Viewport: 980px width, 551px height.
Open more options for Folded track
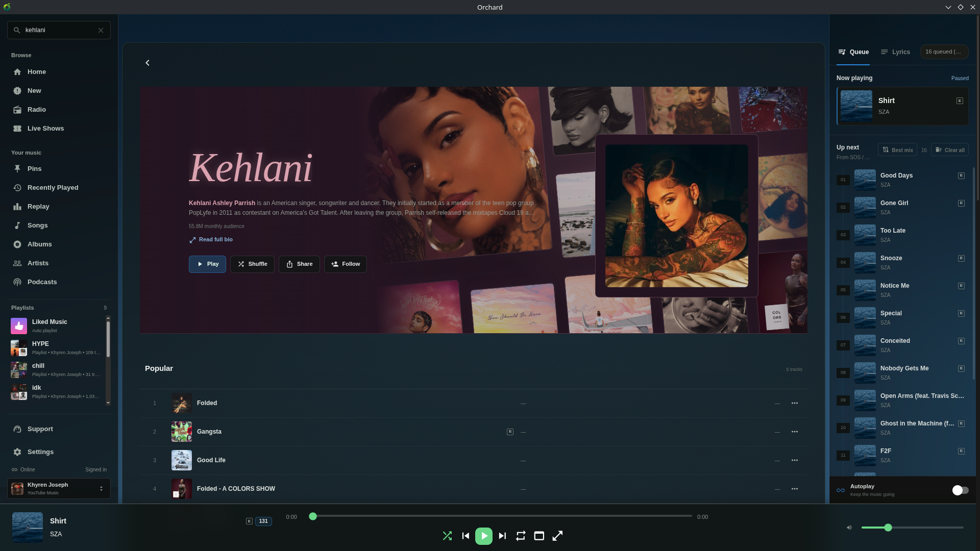[x=795, y=403]
